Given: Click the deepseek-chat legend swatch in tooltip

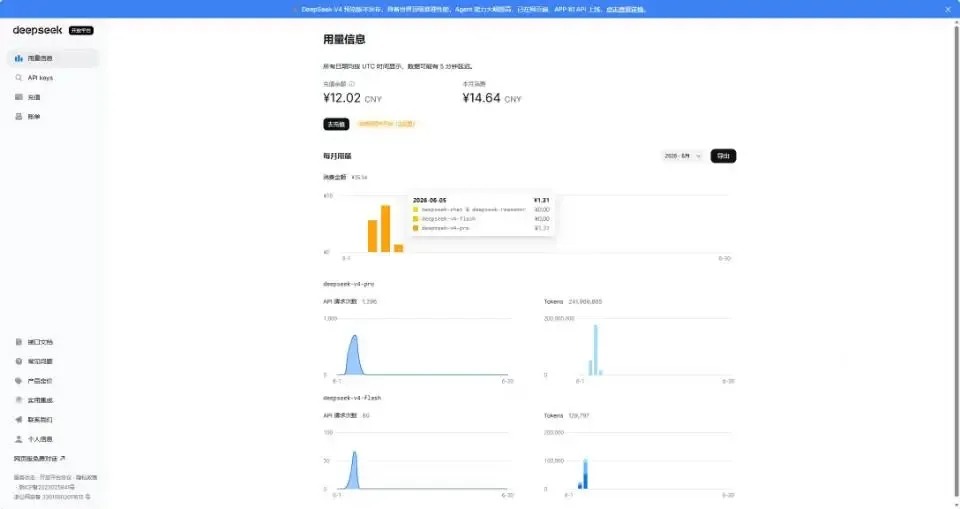Looking at the screenshot, I should (416, 209).
